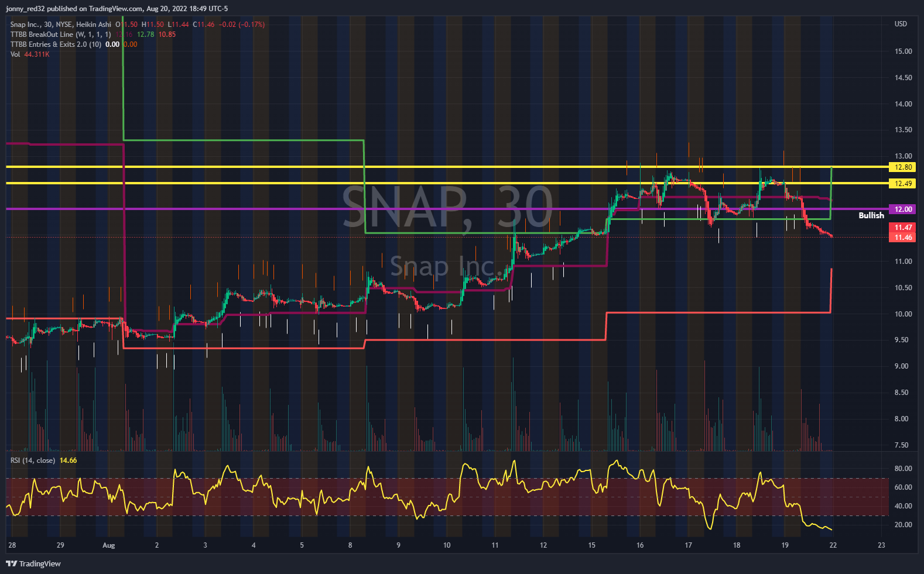
Task: Click the open value 'O11.50' in legend
Action: point(126,25)
